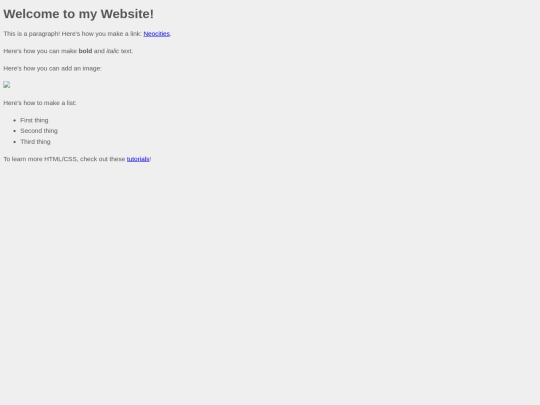Click the 'Here's how to make a list:' line
The height and width of the screenshot is (405, 540).
pos(40,103)
